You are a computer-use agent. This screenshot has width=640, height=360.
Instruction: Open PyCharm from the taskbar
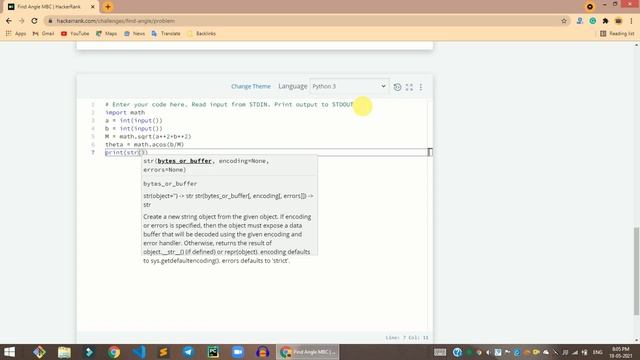(213, 352)
